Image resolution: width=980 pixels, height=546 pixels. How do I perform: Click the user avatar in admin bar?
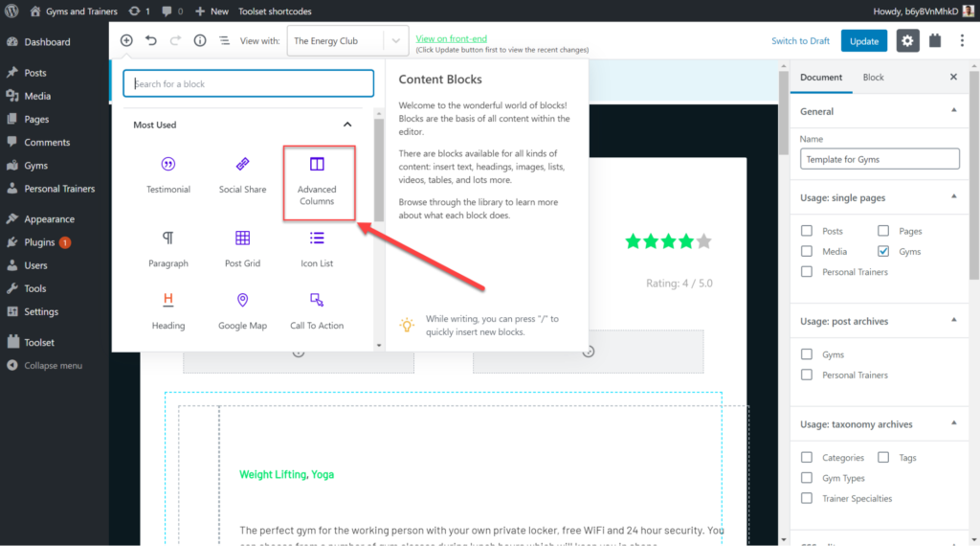tap(969, 11)
